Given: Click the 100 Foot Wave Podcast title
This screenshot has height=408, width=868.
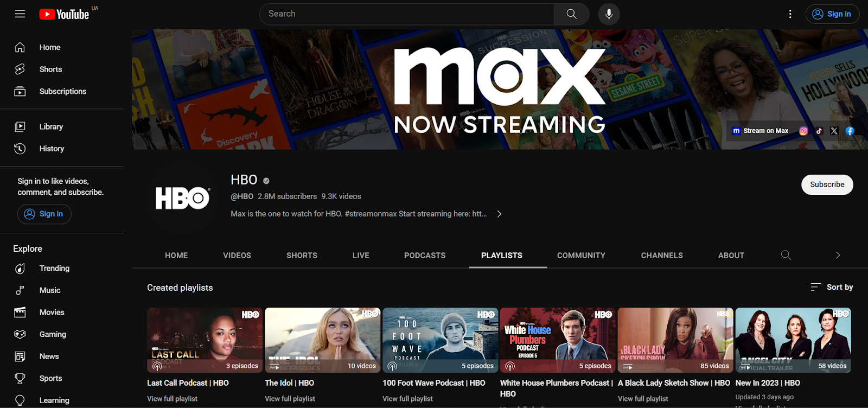Looking at the screenshot, I should [x=434, y=383].
